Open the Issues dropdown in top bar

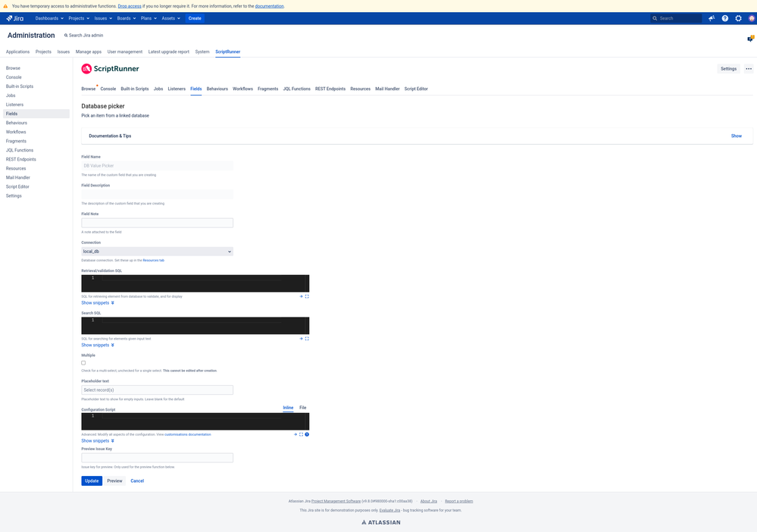(103, 18)
